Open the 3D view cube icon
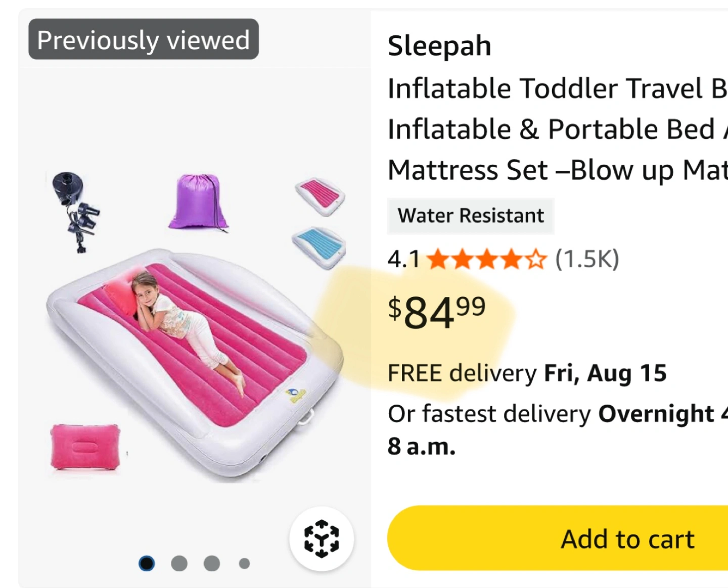Image resolution: width=728 pixels, height=588 pixels. (x=322, y=538)
